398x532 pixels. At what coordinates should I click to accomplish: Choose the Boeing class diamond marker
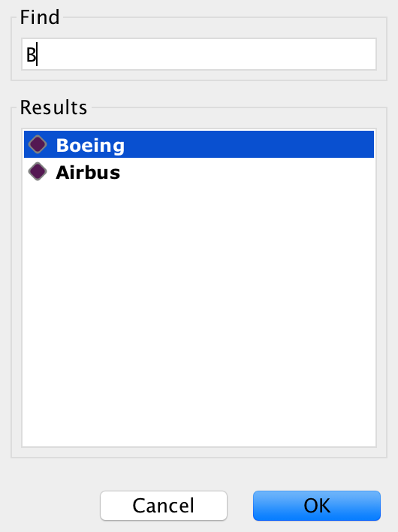click(38, 144)
